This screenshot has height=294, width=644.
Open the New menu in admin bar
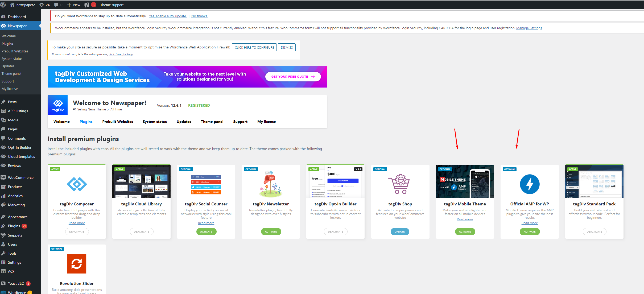[x=74, y=5]
